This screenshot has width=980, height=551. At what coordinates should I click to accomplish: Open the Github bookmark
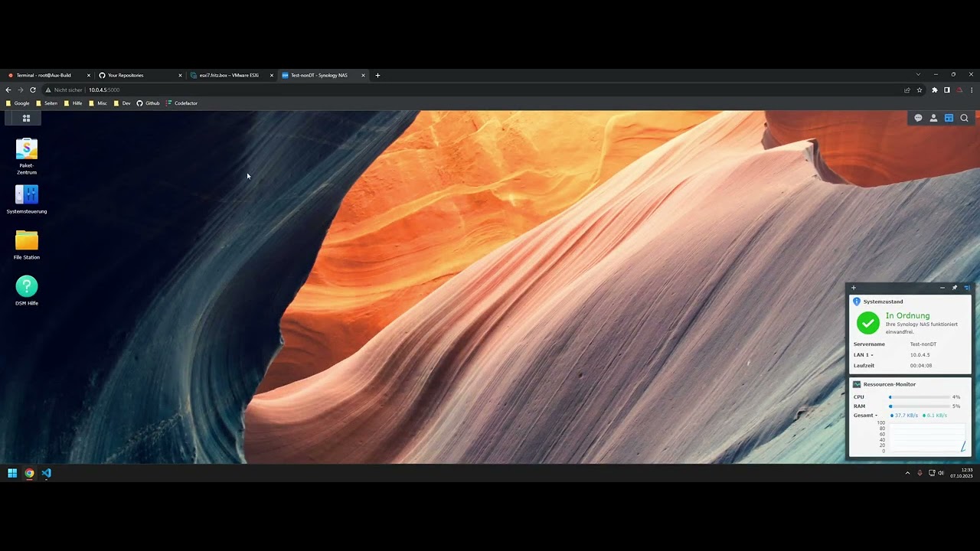pos(149,103)
